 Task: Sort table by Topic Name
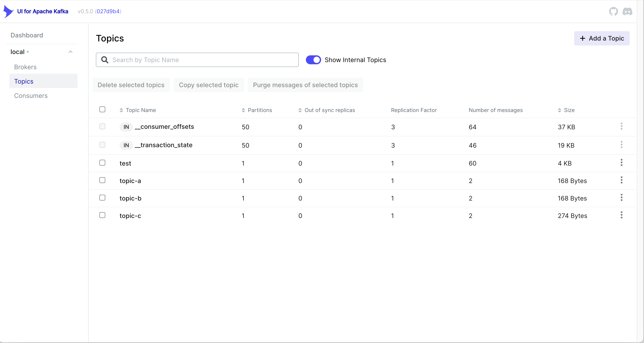coord(140,110)
